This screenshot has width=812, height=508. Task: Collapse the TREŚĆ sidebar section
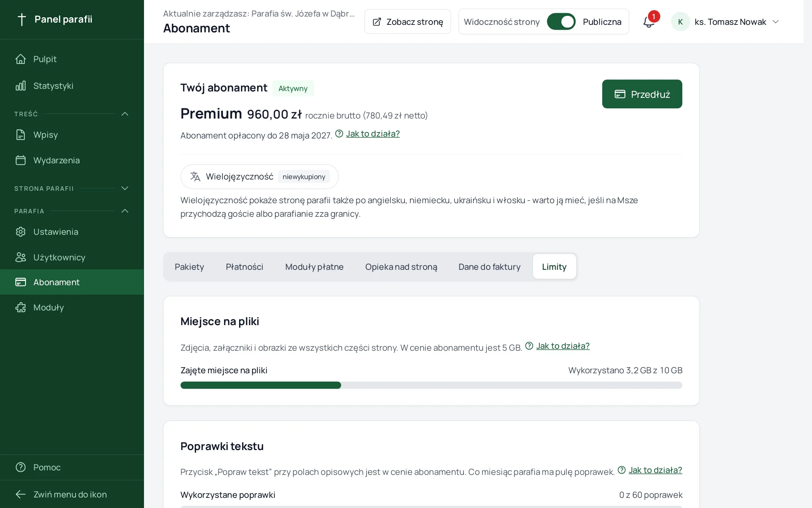click(x=125, y=114)
